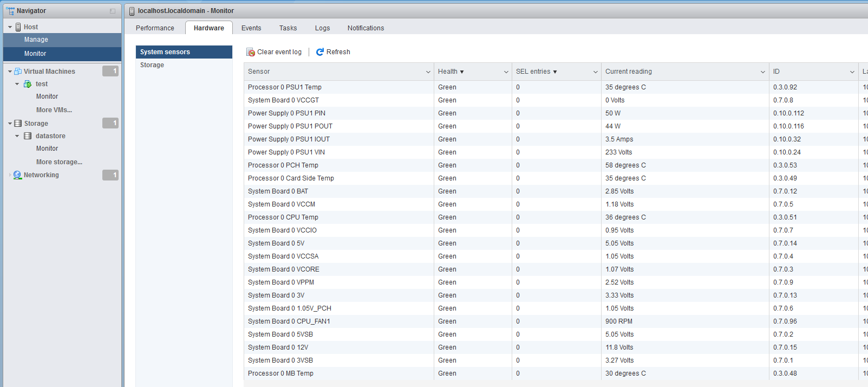Open More VMs... link
The height and width of the screenshot is (387, 868).
54,110
